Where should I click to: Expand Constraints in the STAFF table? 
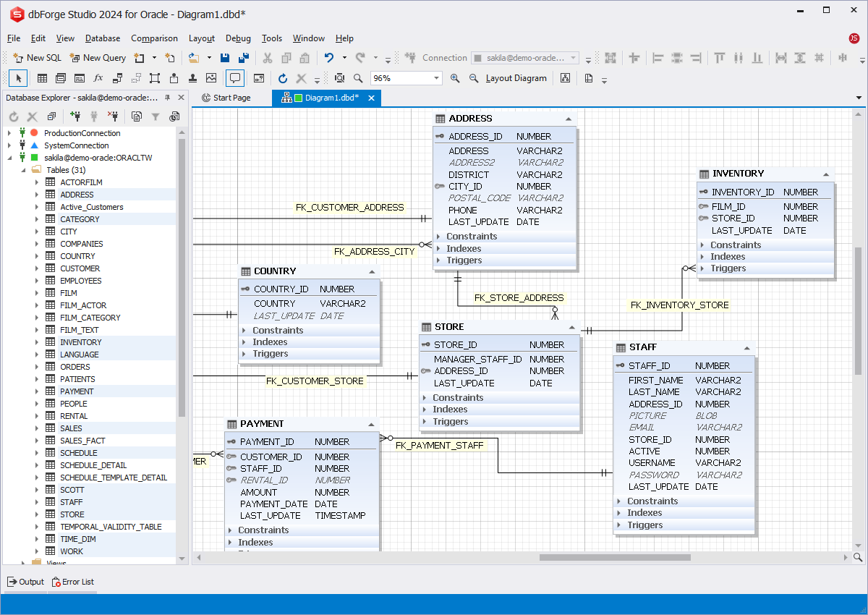(619, 501)
